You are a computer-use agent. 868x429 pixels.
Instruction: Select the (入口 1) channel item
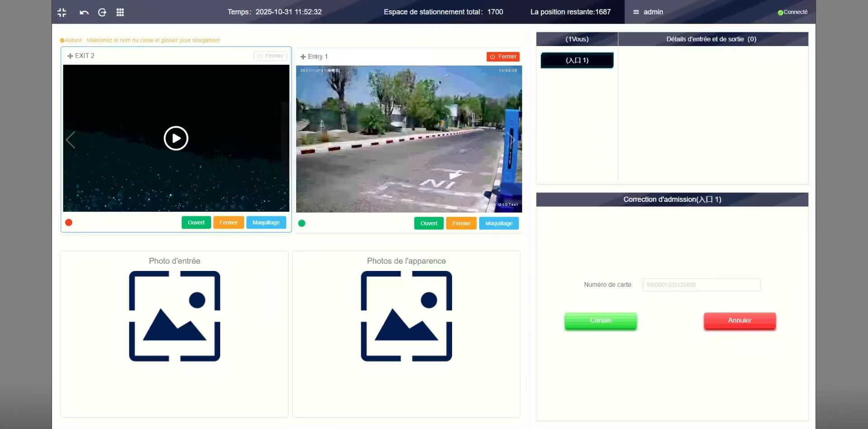point(577,61)
